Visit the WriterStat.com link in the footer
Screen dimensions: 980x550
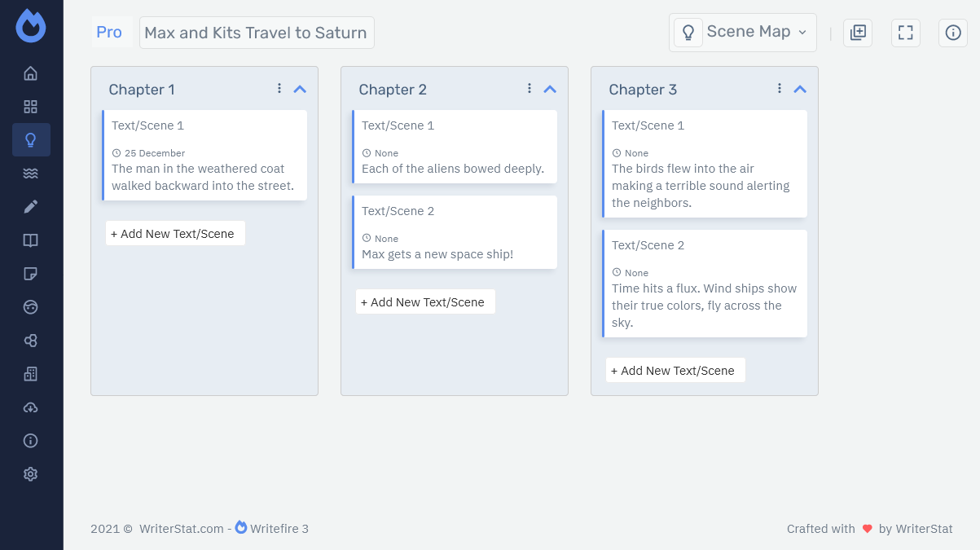coord(181,529)
